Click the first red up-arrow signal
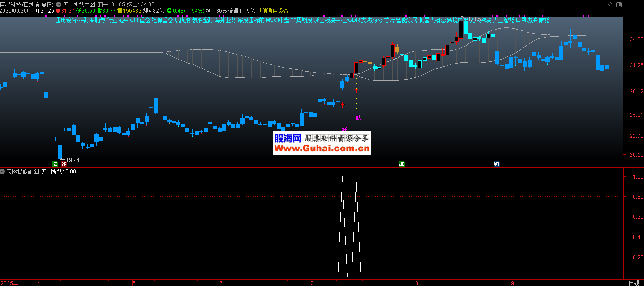The height and width of the screenshot is (286, 644). tap(343, 105)
